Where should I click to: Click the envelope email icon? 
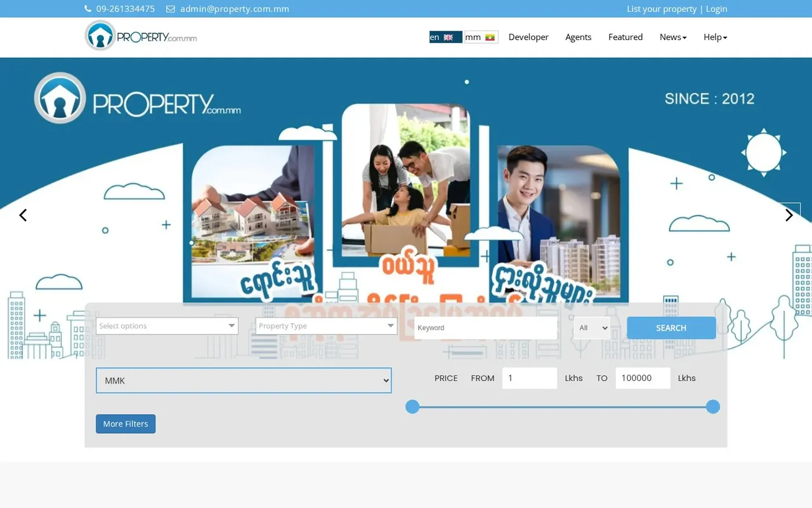coord(171,9)
